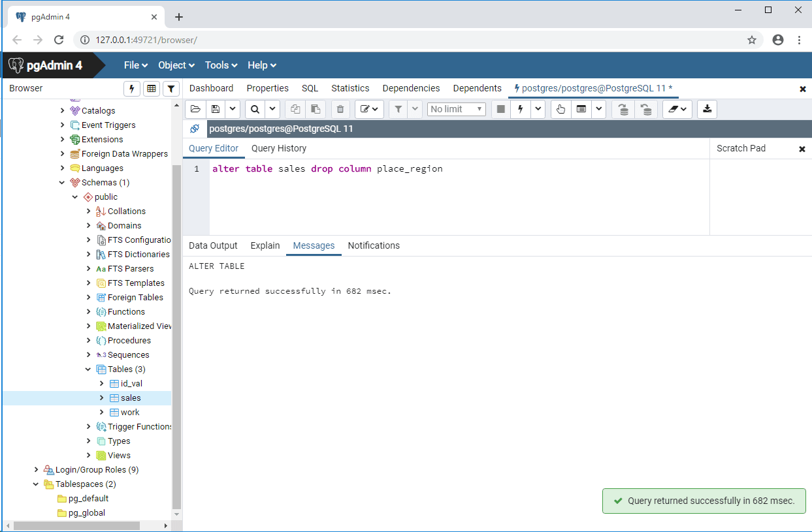Select the work table
This screenshot has height=532, width=812.
(130, 413)
